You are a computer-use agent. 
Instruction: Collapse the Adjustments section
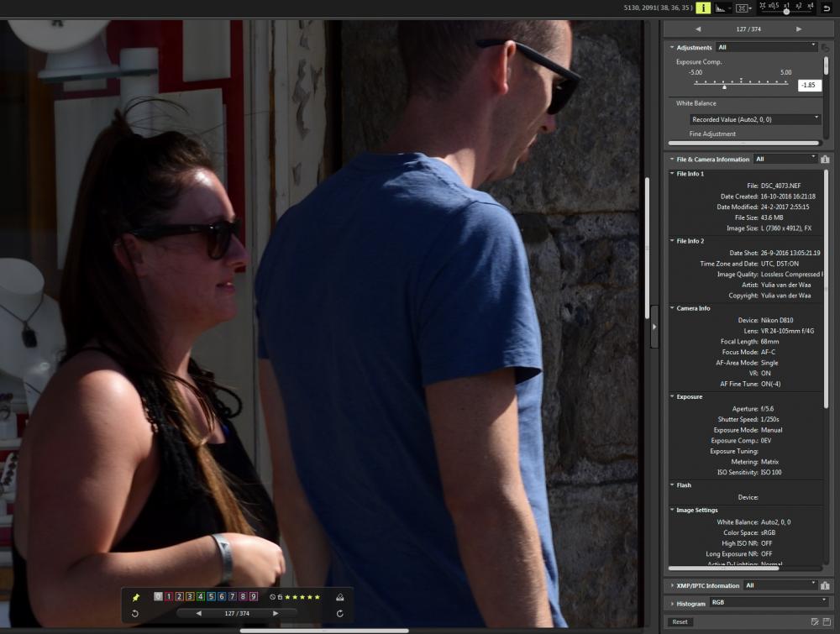coord(672,47)
